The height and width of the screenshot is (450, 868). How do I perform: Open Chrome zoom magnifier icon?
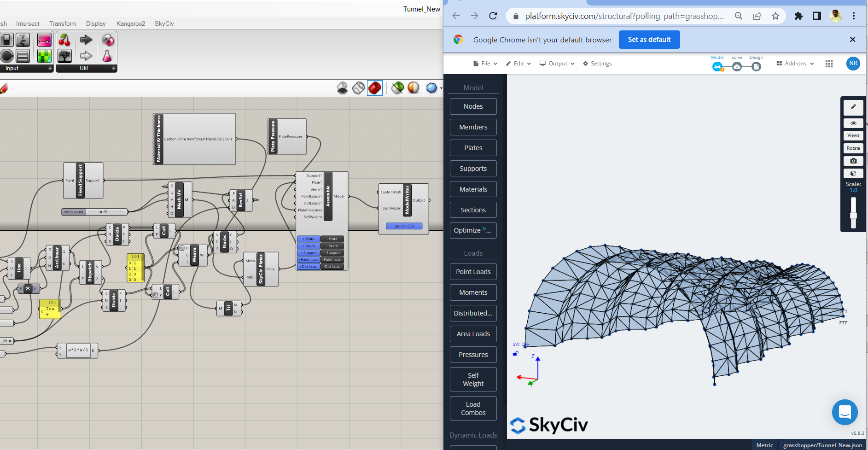(x=739, y=16)
